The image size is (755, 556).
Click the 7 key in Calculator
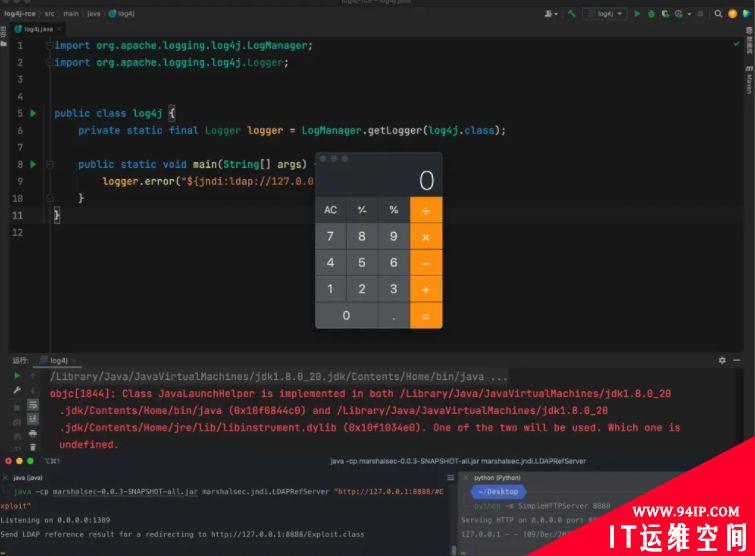point(330,236)
